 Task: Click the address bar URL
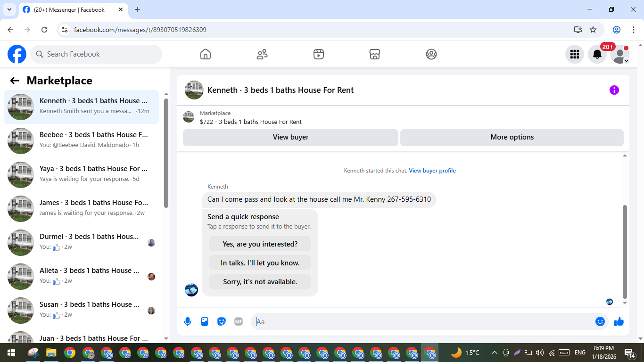coord(140,30)
